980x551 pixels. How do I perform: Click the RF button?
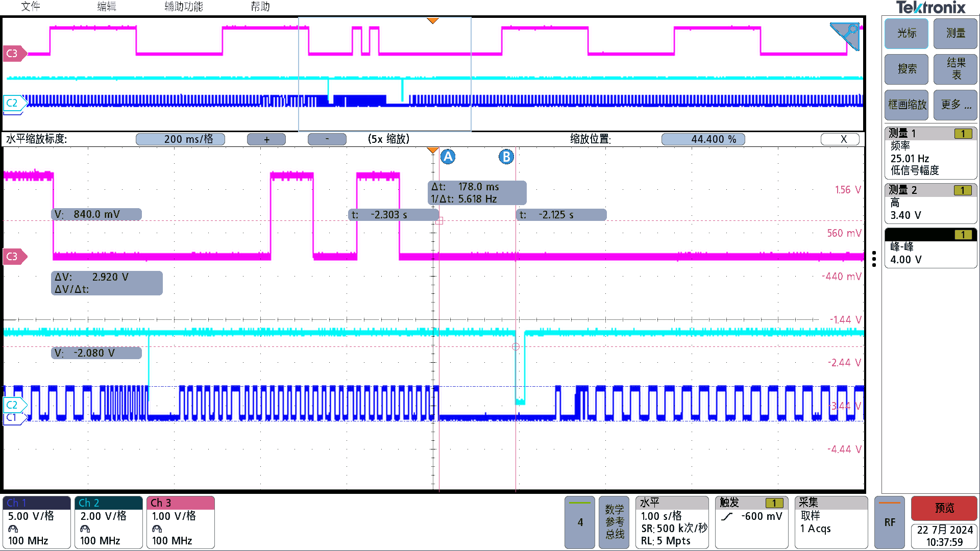(890, 522)
